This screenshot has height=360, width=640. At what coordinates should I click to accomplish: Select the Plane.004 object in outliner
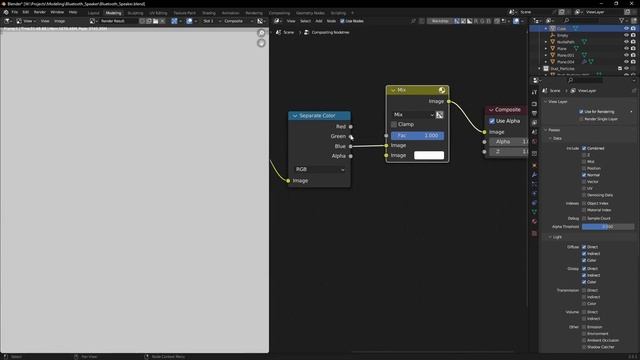565,62
